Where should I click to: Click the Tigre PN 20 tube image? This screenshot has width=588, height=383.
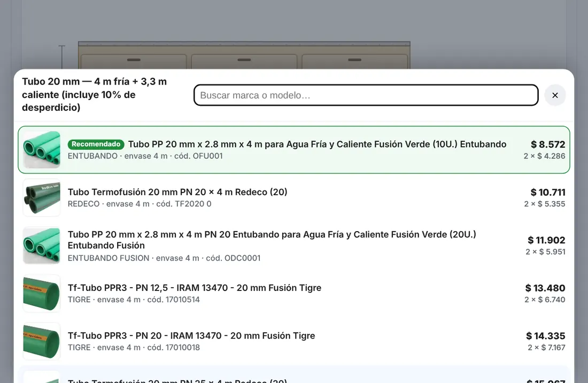coord(42,341)
